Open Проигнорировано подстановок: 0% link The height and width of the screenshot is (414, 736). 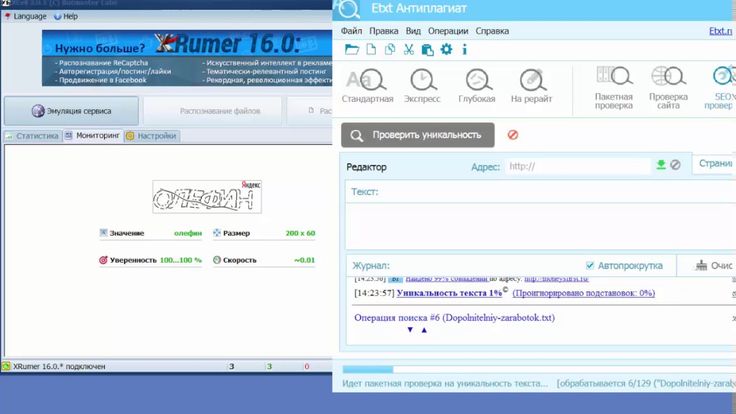click(583, 293)
